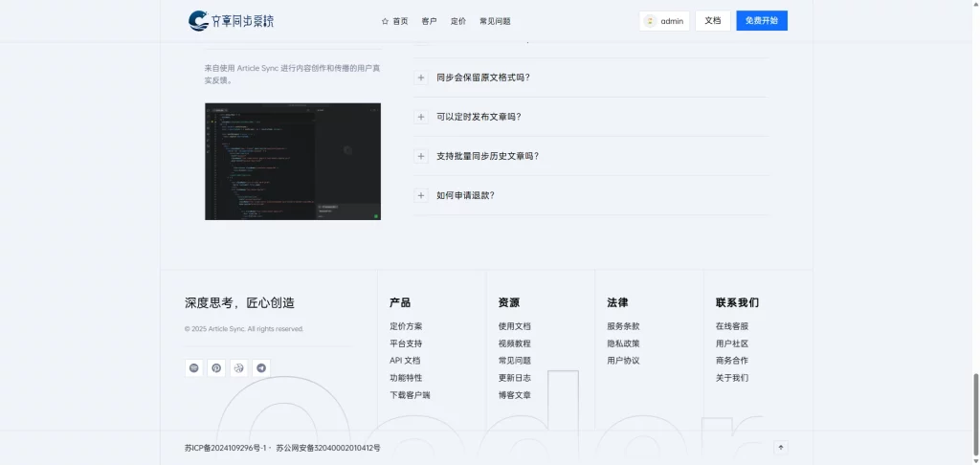The image size is (980, 465).
Task: Open 隐私政策 footer link
Action: tap(623, 343)
